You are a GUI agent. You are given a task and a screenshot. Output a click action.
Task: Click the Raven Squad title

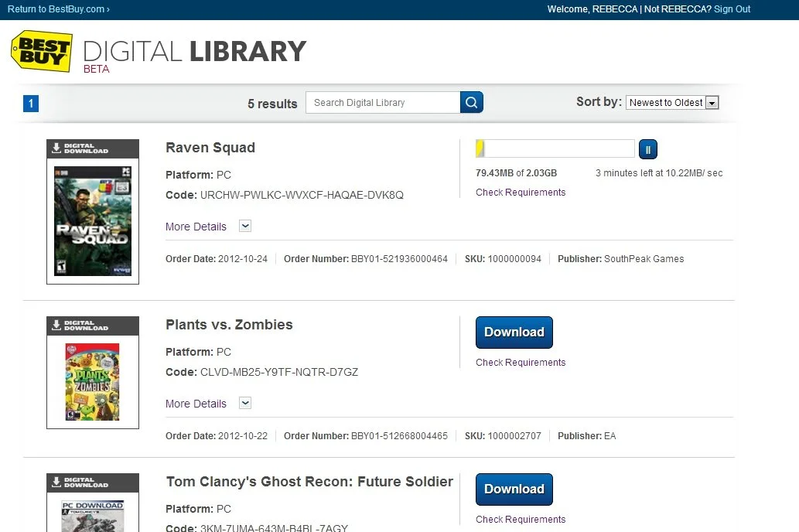[210, 147]
